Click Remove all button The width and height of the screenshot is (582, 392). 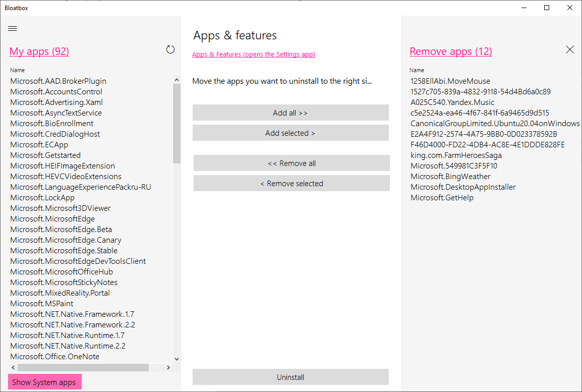pos(292,163)
